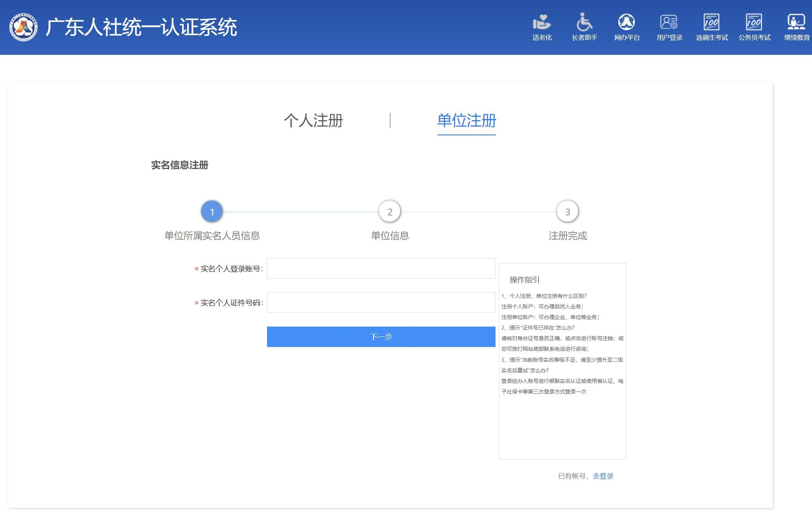Click step 3 注册完成 circle

pos(567,212)
